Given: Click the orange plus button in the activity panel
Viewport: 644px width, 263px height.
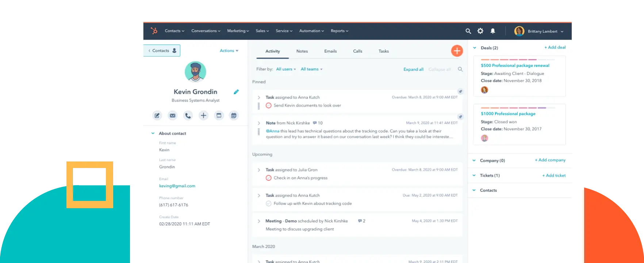Looking at the screenshot, I should click(457, 51).
